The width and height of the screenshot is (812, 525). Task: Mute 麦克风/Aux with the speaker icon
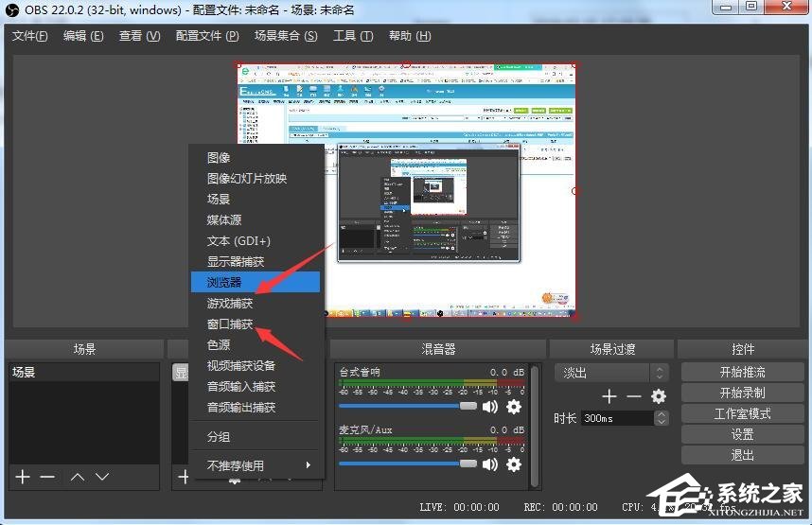coord(489,464)
